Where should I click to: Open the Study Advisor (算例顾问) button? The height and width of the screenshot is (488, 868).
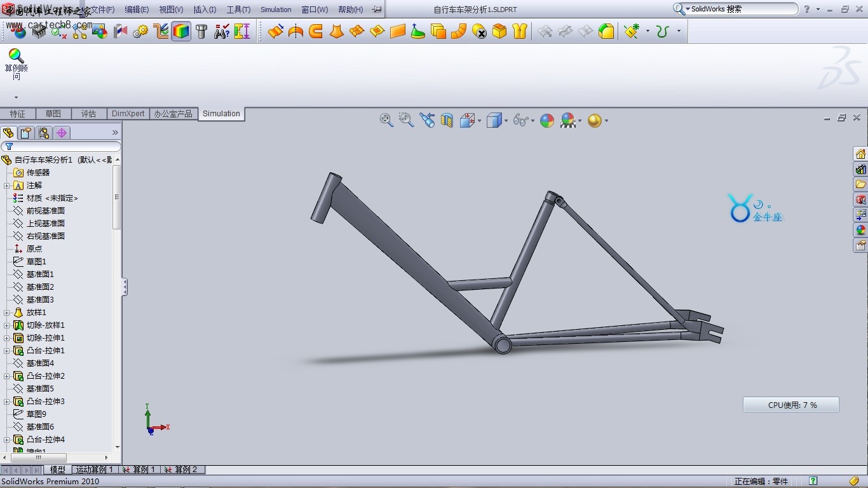[17, 64]
